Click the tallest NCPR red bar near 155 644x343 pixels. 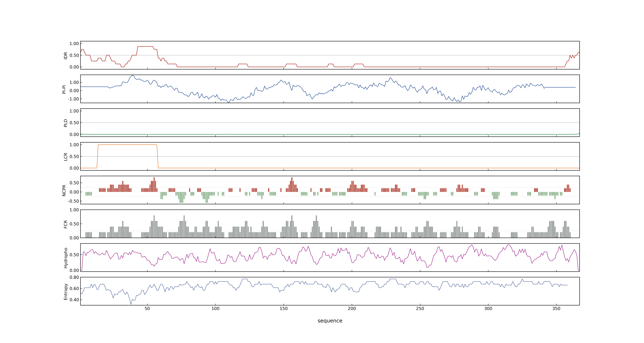292,185
